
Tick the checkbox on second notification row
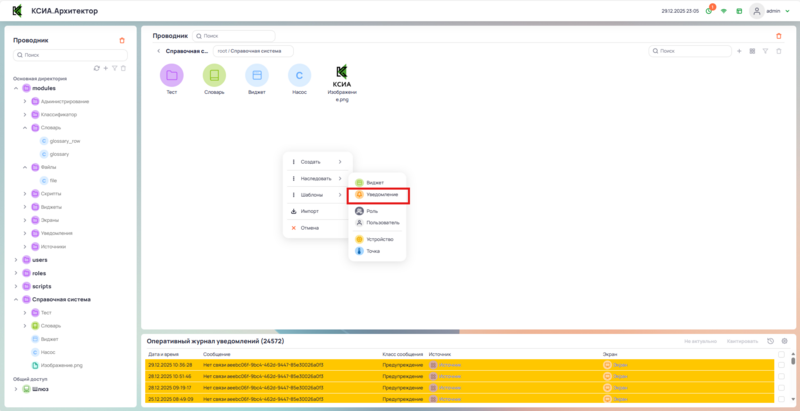click(x=781, y=376)
